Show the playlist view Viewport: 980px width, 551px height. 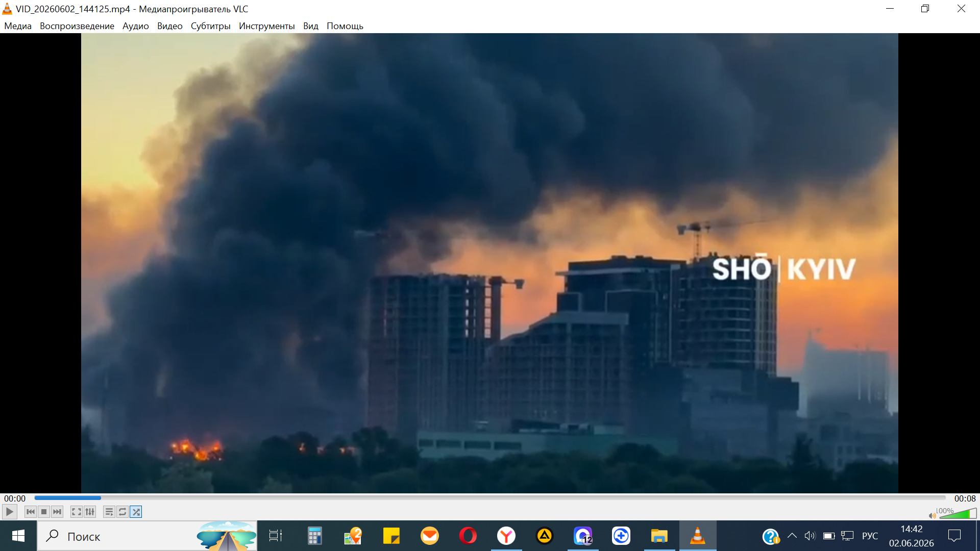coord(109,512)
